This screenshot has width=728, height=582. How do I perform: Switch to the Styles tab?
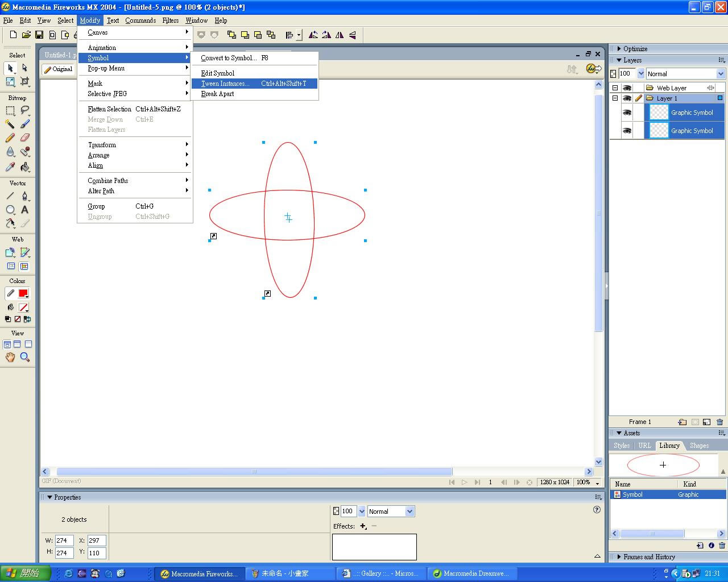pyautogui.click(x=622, y=446)
